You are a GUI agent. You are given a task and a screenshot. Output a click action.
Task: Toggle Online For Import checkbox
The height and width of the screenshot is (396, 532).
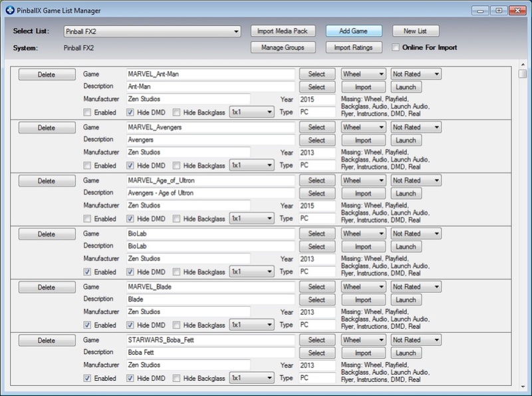(x=396, y=47)
